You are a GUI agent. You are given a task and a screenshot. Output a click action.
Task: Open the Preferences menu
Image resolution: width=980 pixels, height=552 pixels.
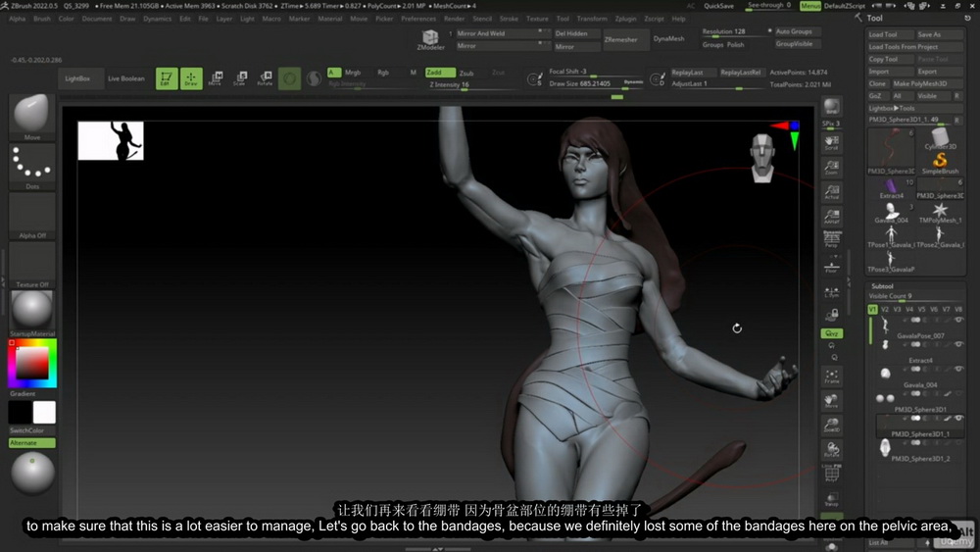[x=418, y=19]
